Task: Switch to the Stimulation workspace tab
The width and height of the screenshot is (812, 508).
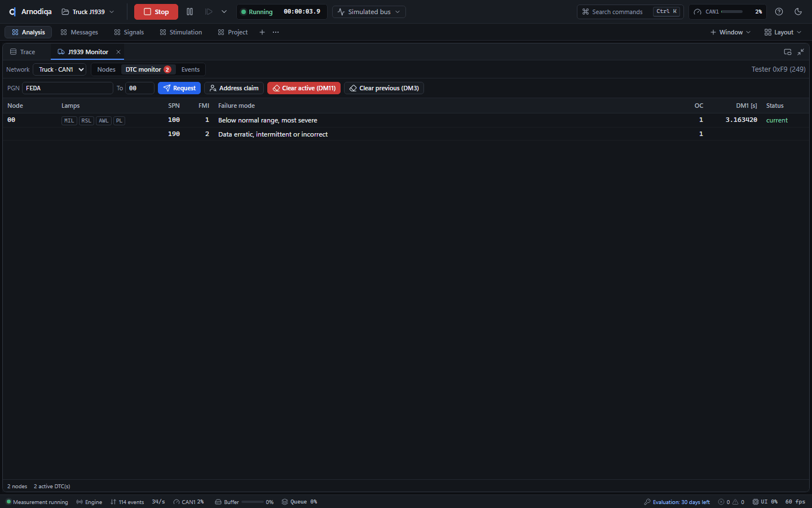Action: [x=181, y=32]
